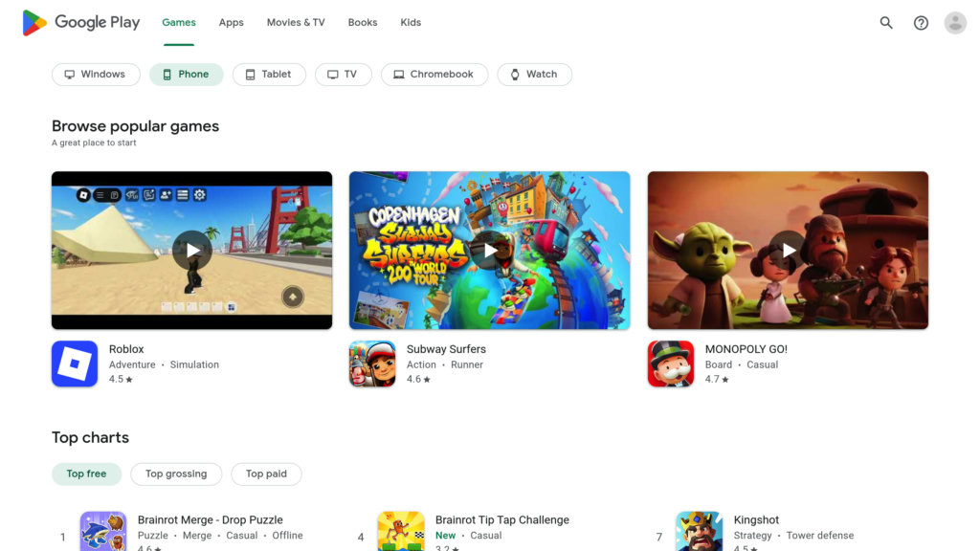Open Brainrot Tip Tap Challenge title link
Image resolution: width=980 pixels, height=551 pixels.
[x=501, y=519]
